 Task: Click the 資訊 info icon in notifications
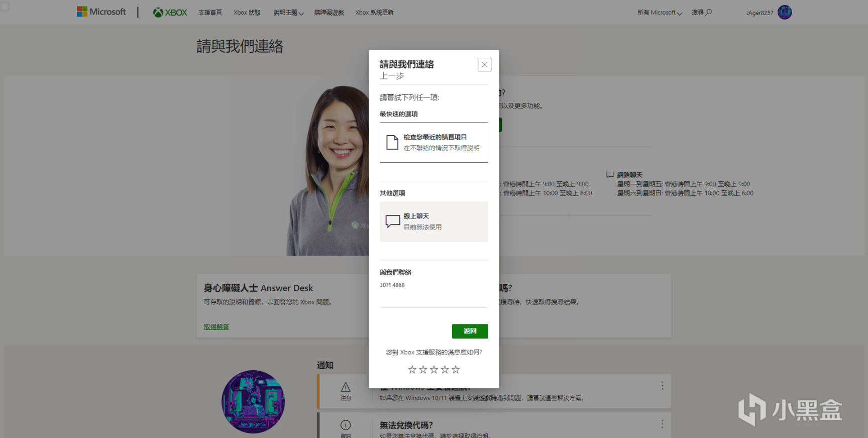coord(346,425)
